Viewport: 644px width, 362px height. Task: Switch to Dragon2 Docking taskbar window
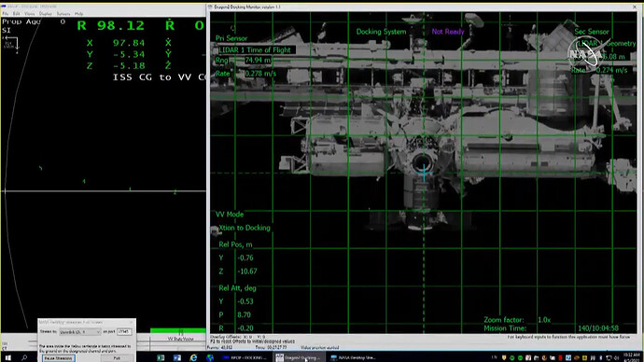click(300, 358)
